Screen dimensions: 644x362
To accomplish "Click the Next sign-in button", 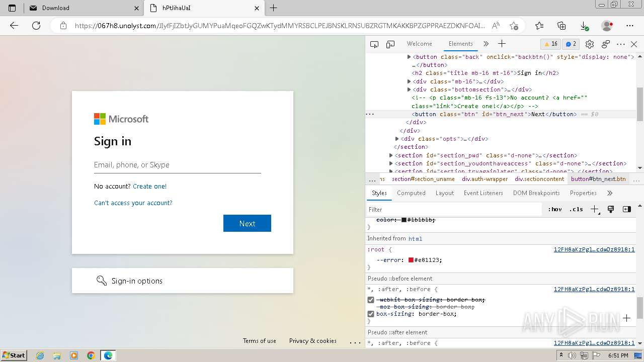I will click(247, 223).
